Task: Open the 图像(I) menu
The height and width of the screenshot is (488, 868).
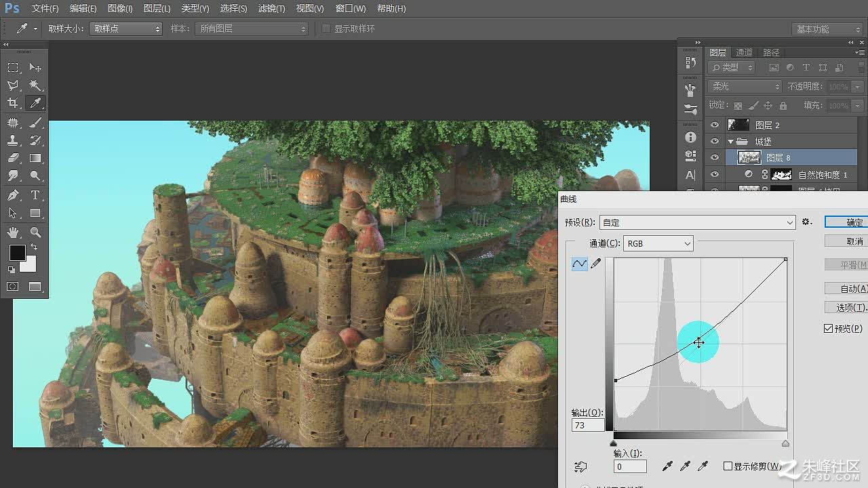Action: pyautogui.click(x=120, y=9)
